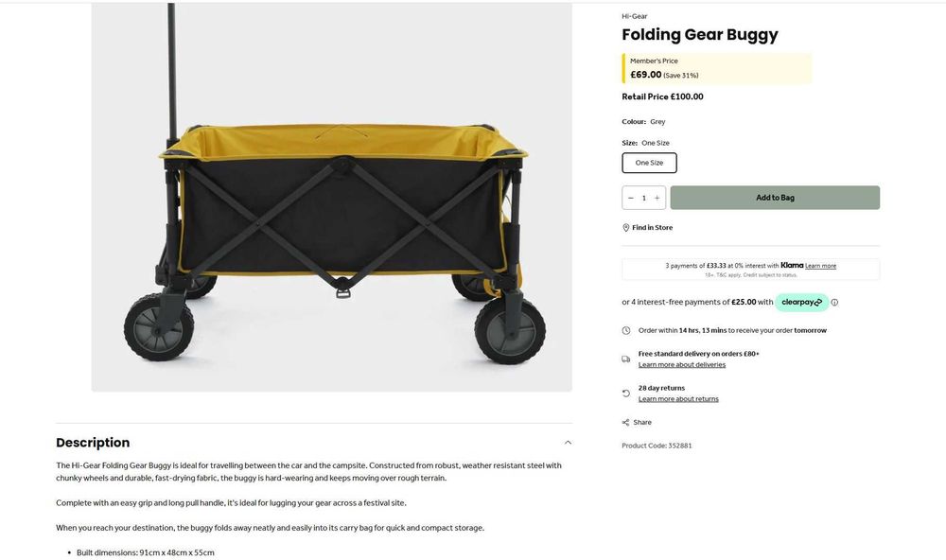
Task: Click the Clearpay logo badge
Action: [801, 303]
